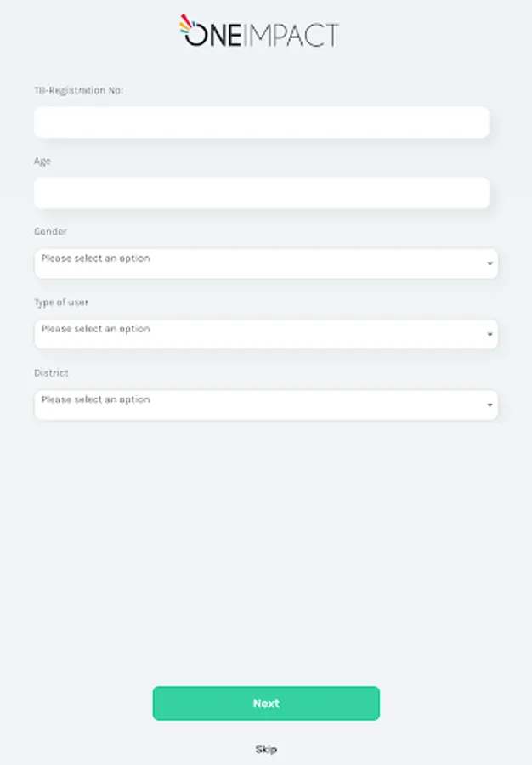Screen dimensions: 532x765
Task: Click the Gender dropdown arrow
Action: tap(490, 264)
